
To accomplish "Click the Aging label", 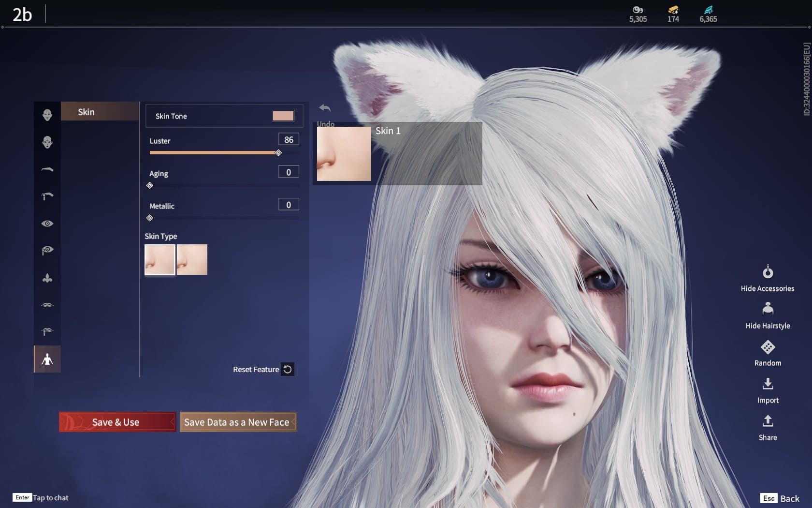I will [x=159, y=174].
